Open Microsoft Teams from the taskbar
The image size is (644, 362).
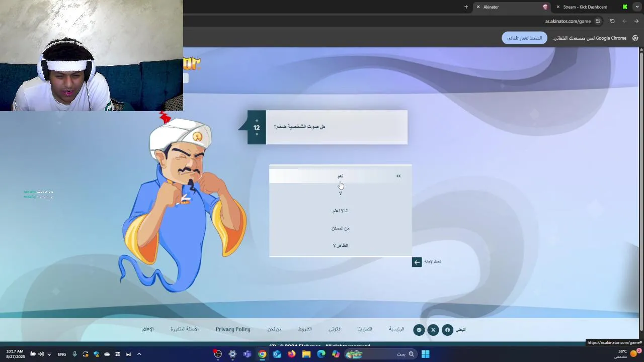click(247, 354)
